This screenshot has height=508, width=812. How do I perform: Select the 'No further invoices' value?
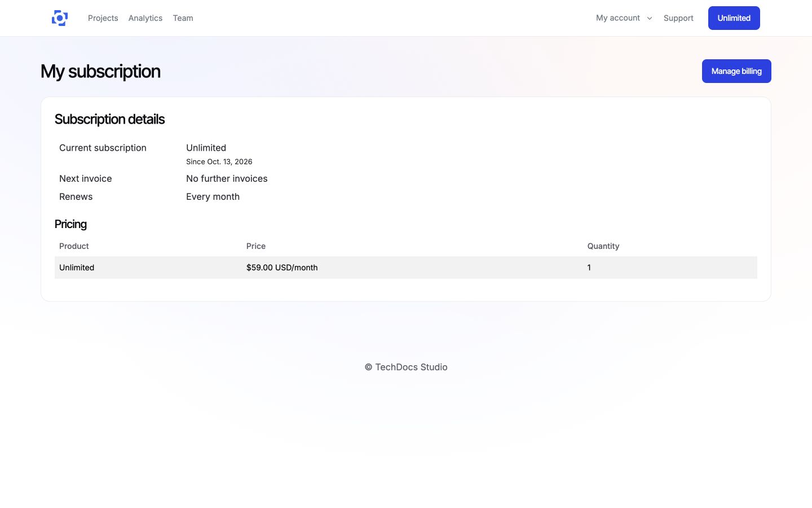coord(227,178)
